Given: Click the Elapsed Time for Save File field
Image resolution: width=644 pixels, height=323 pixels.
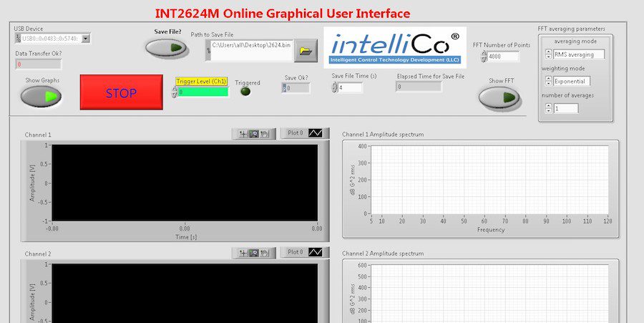Looking at the screenshot, I should coord(419,87).
